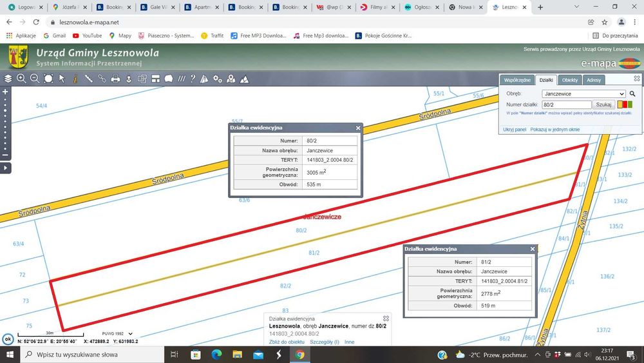Select the arrow pointer tool
The height and width of the screenshot is (363, 644).
pos(62,79)
